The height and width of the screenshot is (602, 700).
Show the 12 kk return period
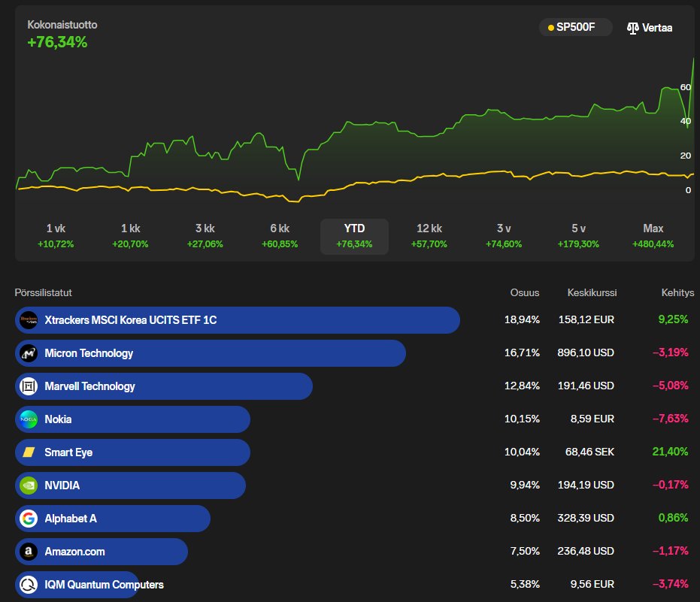click(429, 236)
